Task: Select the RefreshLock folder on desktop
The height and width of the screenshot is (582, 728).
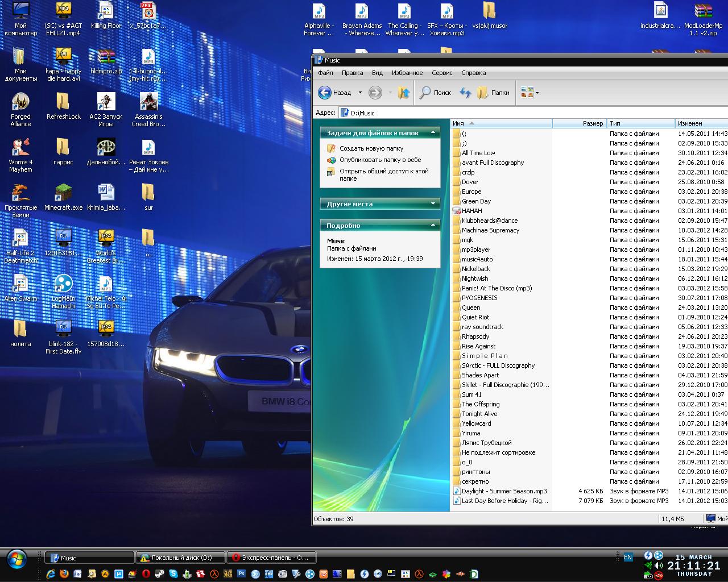Action: click(x=63, y=107)
